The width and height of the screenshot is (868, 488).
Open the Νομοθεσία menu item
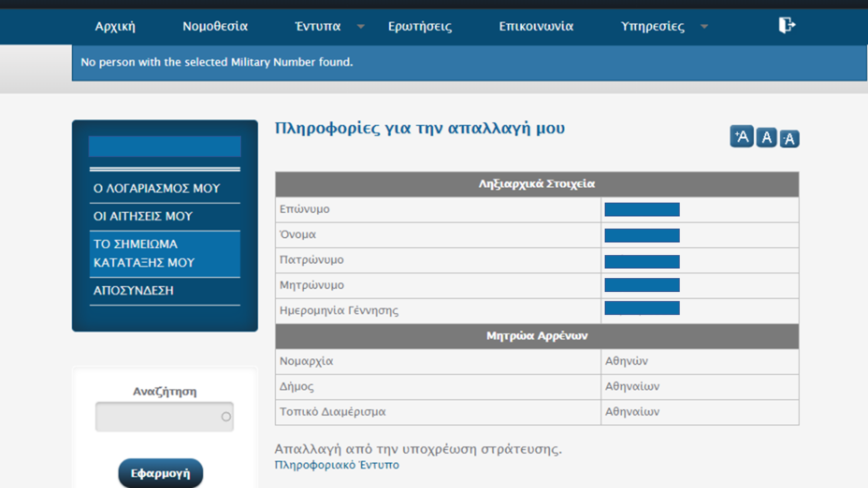[x=215, y=26]
